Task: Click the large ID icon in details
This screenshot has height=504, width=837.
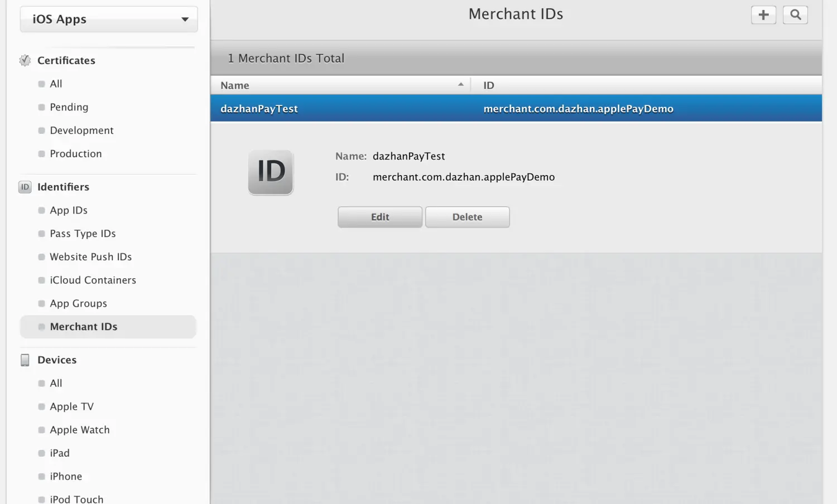Action: coord(271,172)
